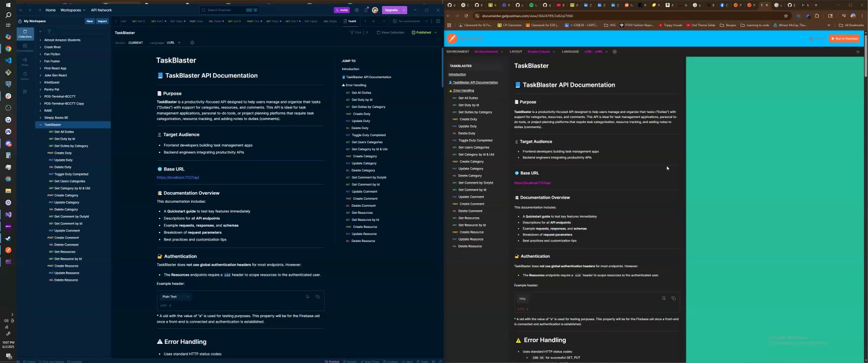The width and height of the screenshot is (868, 363).
Task: Open the Double Column layout dropdown
Action: pos(541,51)
